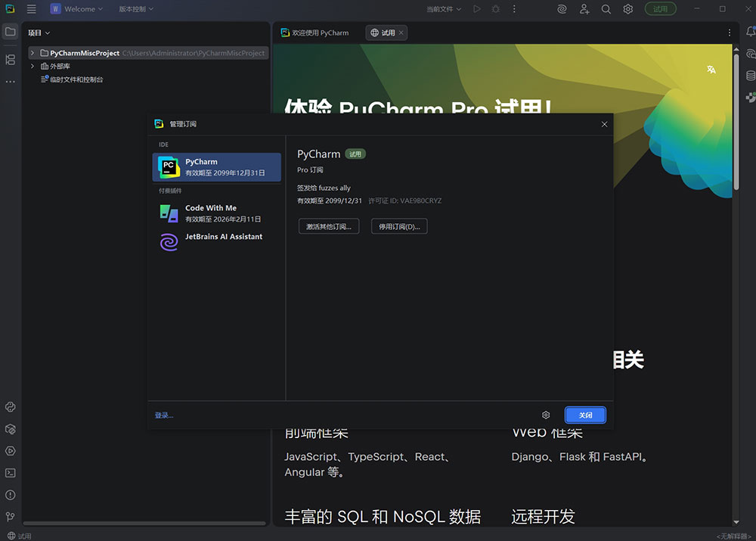Click the 激活其他订阅... button
This screenshot has width=756, height=541.
[x=328, y=226]
